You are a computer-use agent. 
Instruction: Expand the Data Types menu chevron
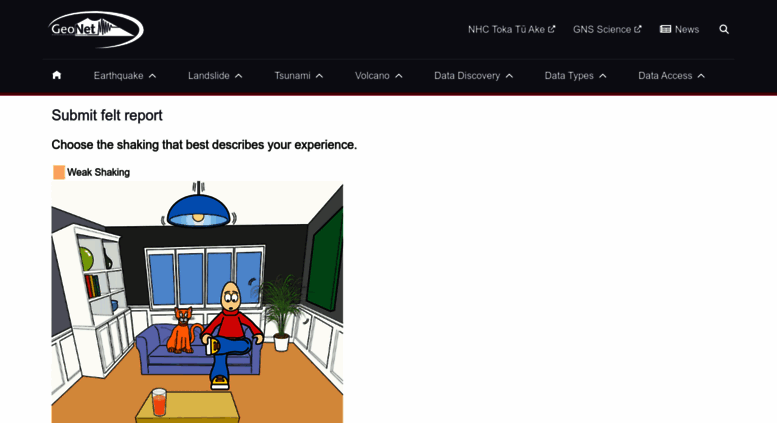603,76
